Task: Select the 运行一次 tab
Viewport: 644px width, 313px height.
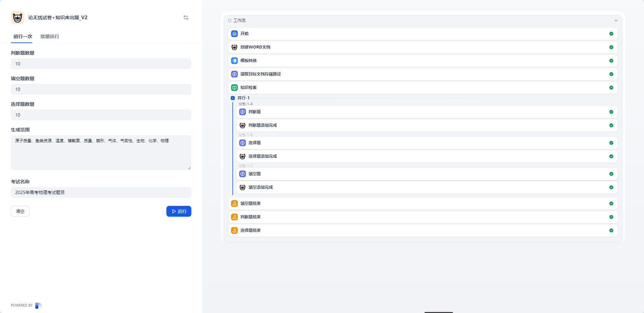Action: 23,36
